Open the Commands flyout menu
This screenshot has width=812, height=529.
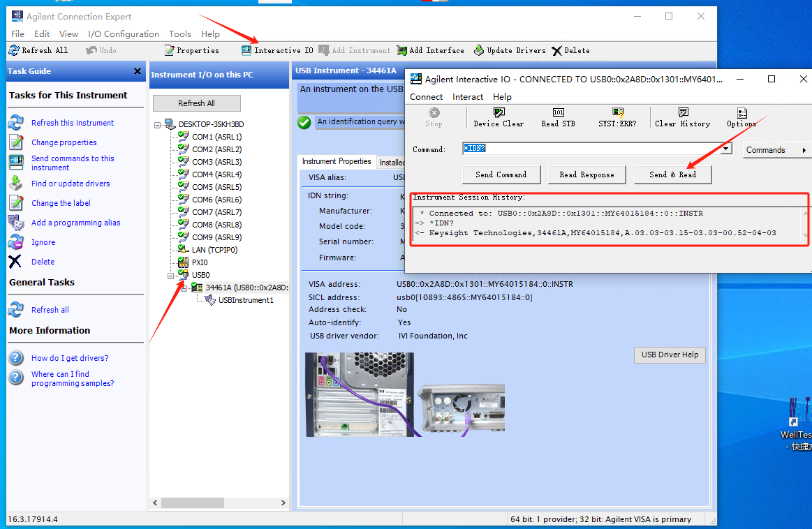click(x=776, y=149)
